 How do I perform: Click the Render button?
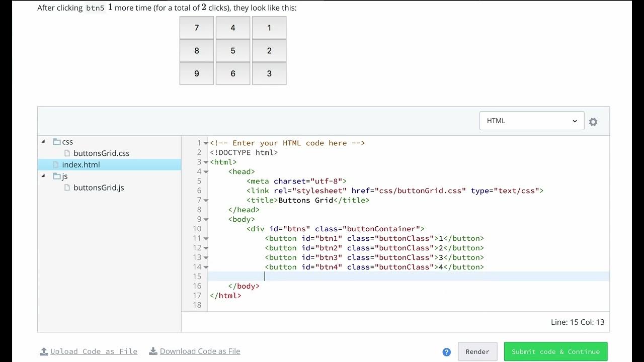tap(477, 352)
